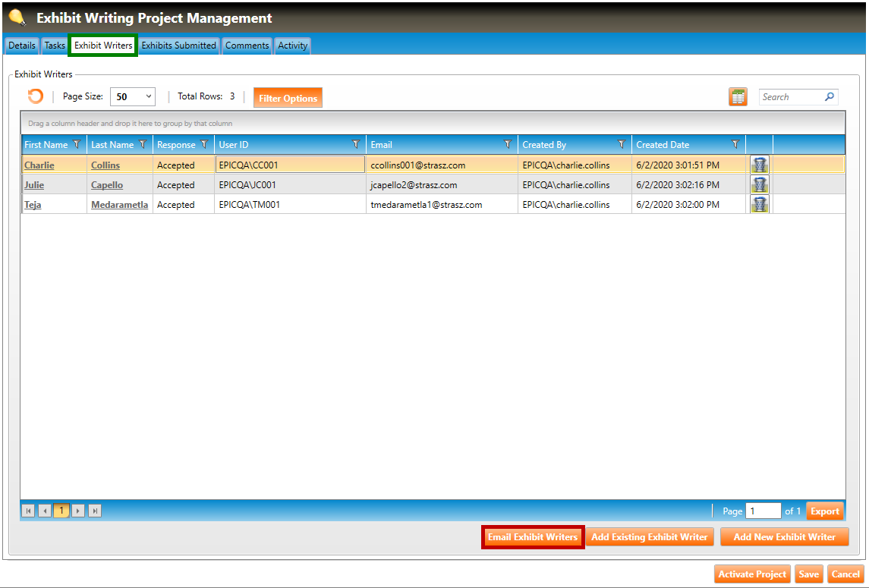Expand the Filter Options panel
The height and width of the screenshot is (588, 869).
click(288, 98)
